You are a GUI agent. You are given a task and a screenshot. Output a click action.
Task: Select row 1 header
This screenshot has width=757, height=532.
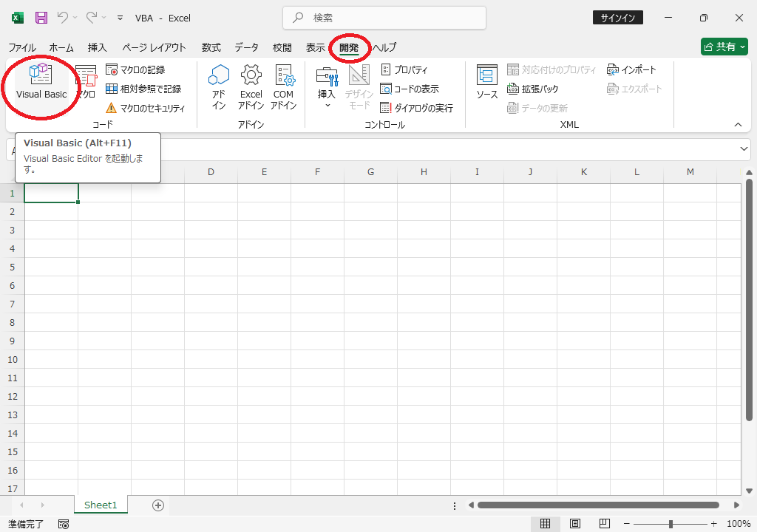[13, 193]
